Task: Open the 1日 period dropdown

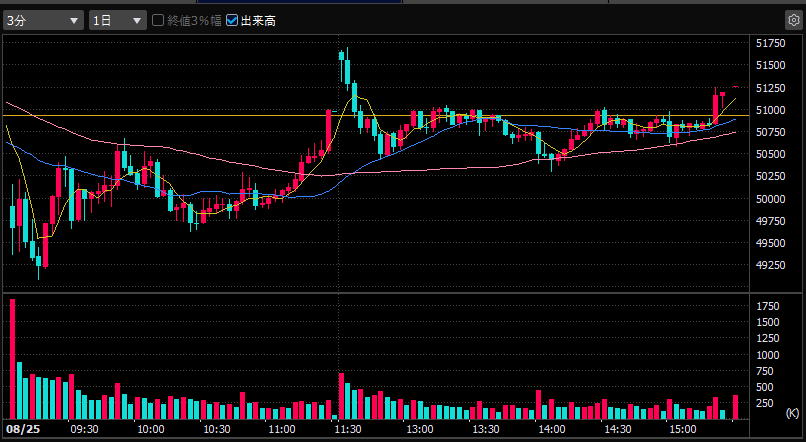Action: (118, 21)
